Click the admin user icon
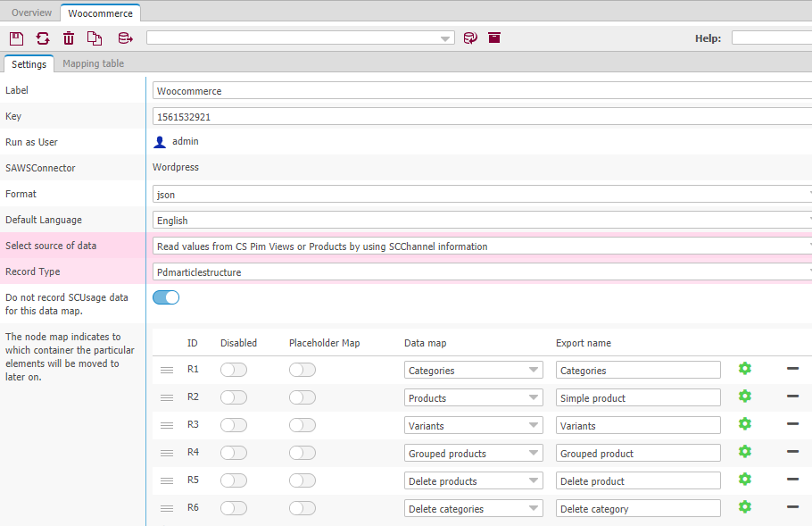The width and height of the screenshot is (812, 526). point(160,142)
